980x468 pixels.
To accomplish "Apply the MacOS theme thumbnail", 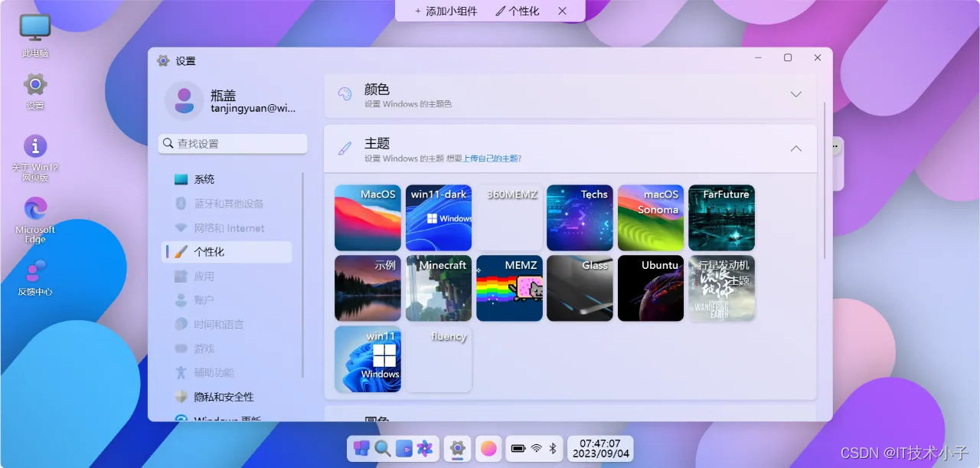I will coord(367,218).
